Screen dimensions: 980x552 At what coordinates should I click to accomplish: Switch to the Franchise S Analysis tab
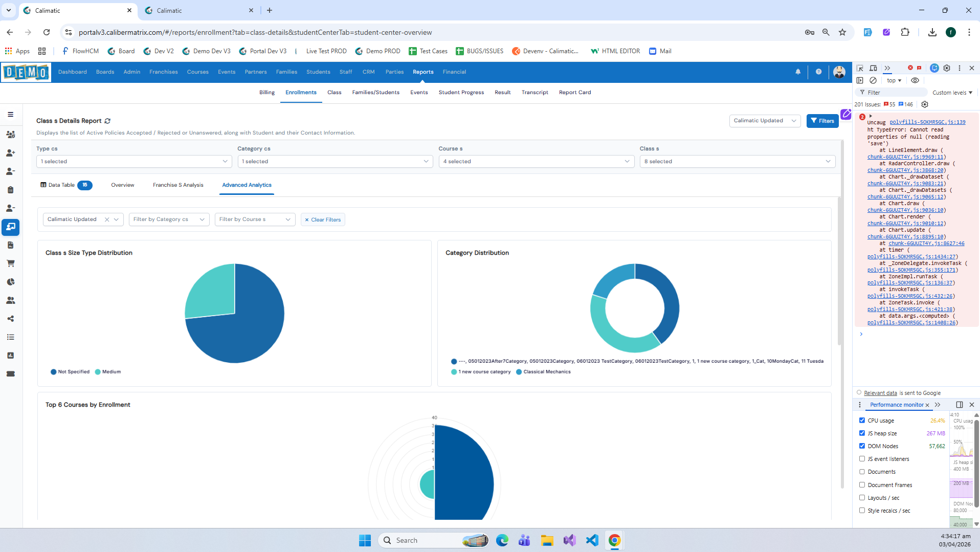pos(178,185)
